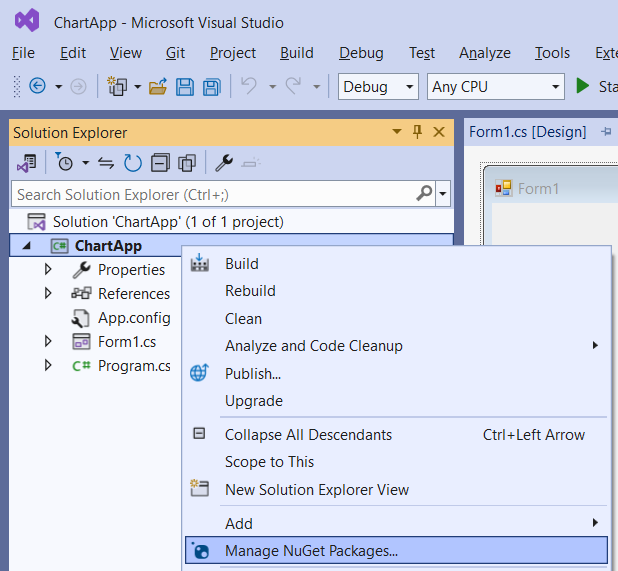
Task: Open Analyze and Code Cleanup submenu
Action: point(396,346)
